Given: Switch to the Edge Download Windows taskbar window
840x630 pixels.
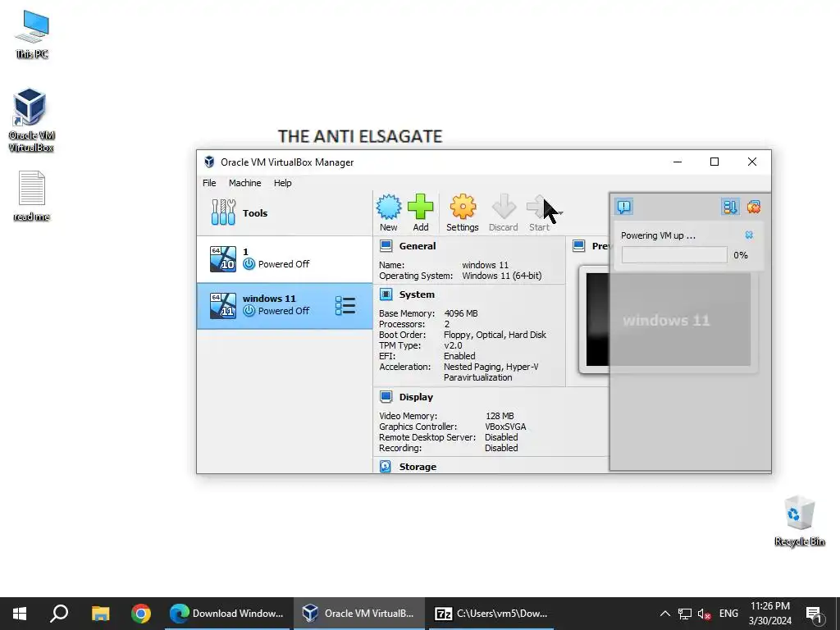Looking at the screenshot, I should click(228, 614).
